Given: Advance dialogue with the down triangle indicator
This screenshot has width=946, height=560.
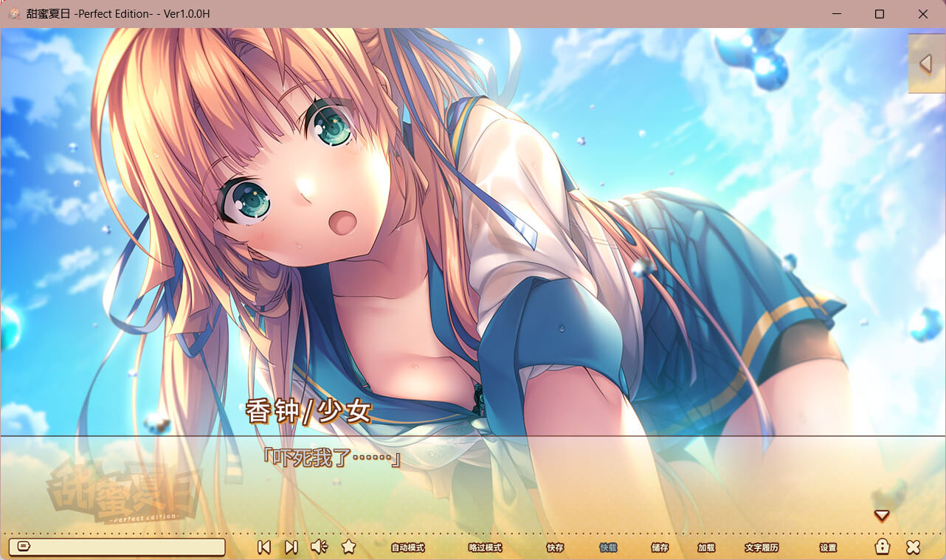Looking at the screenshot, I should click(x=881, y=516).
